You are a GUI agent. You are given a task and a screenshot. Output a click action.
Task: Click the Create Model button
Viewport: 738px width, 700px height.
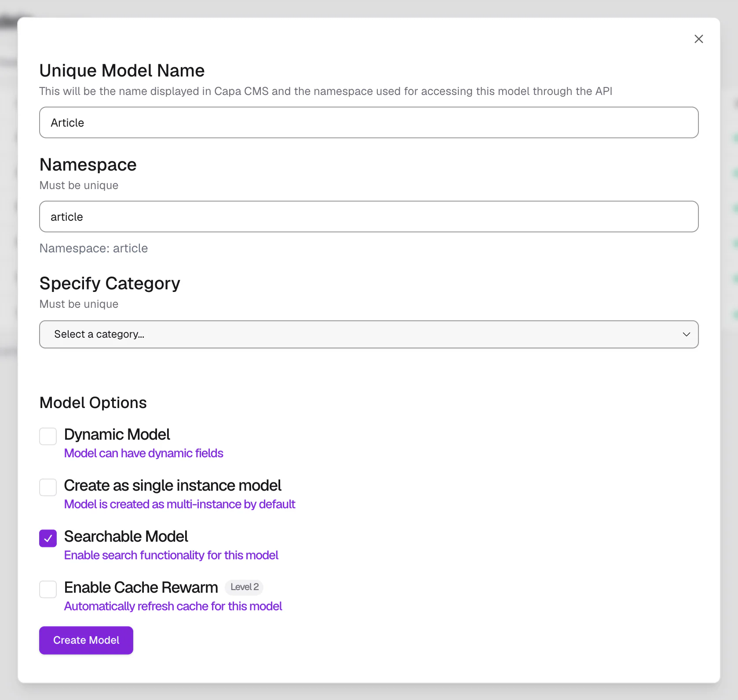point(86,640)
